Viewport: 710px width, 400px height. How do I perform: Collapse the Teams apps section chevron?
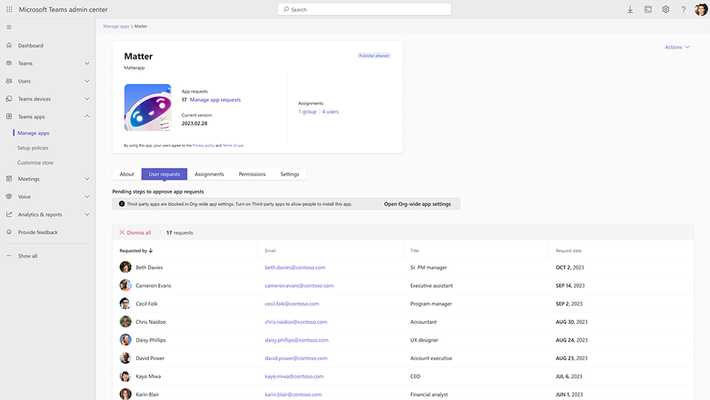click(x=87, y=116)
